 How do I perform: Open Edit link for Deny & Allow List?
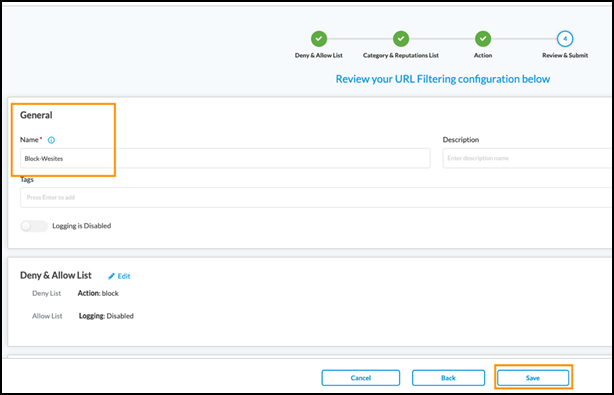[x=124, y=276]
